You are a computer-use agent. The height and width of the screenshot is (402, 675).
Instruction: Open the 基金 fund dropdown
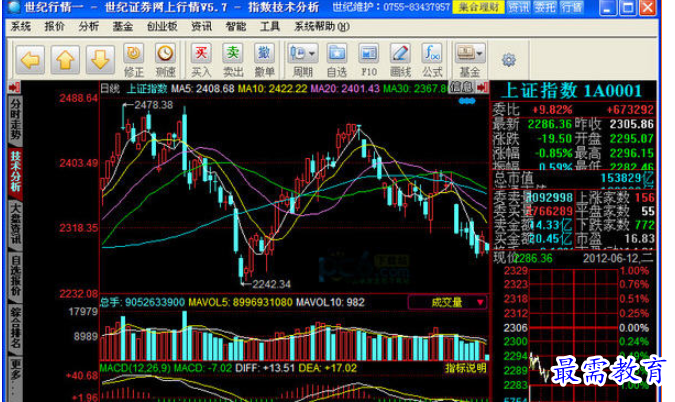click(x=470, y=60)
